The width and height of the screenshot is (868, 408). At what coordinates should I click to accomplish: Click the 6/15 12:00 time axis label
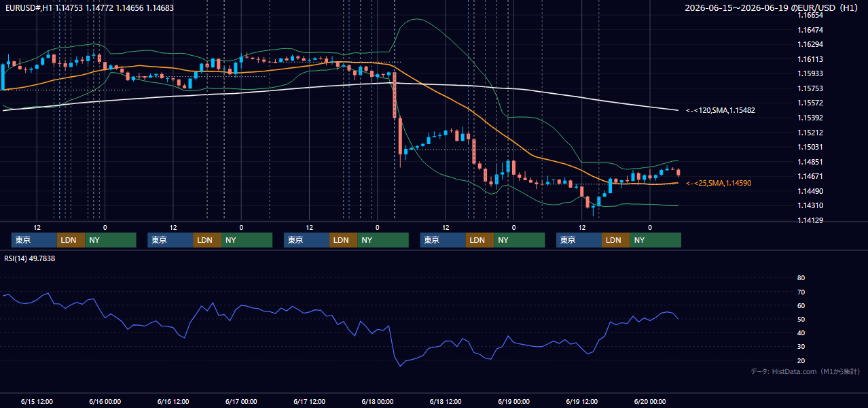(x=37, y=401)
